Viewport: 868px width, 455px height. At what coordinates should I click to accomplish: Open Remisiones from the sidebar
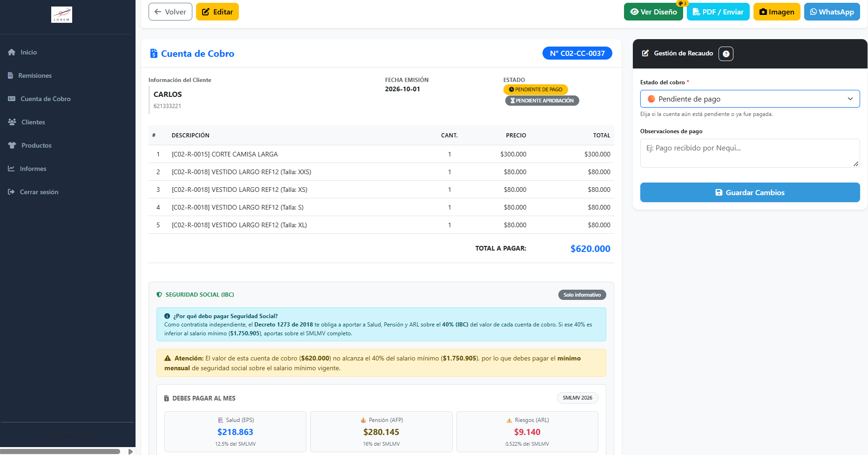[x=35, y=75]
